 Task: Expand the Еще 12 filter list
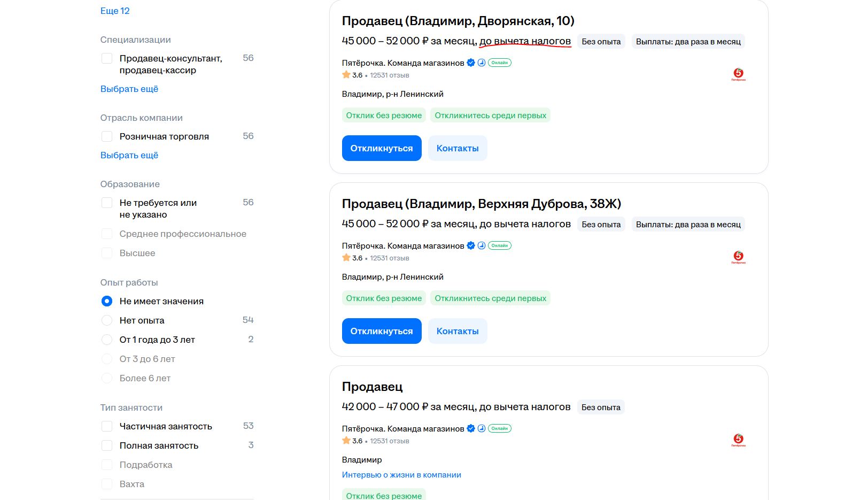click(115, 11)
